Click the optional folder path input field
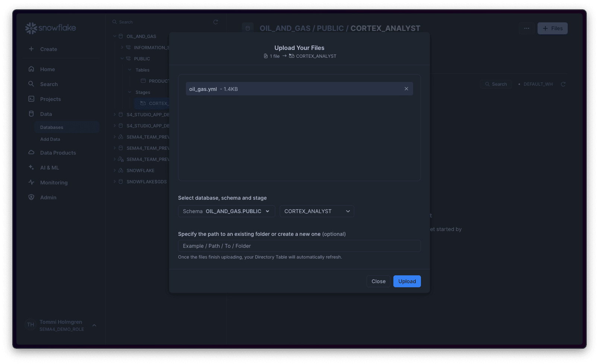The image size is (599, 364). (x=299, y=246)
